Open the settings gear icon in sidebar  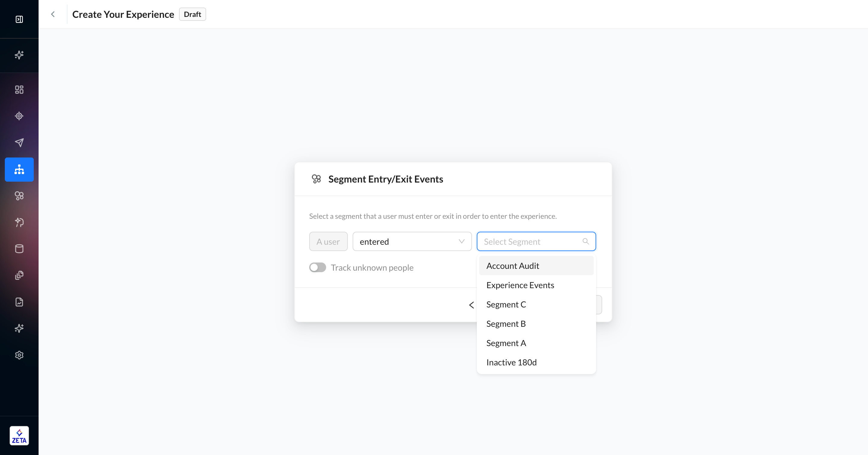(19, 355)
